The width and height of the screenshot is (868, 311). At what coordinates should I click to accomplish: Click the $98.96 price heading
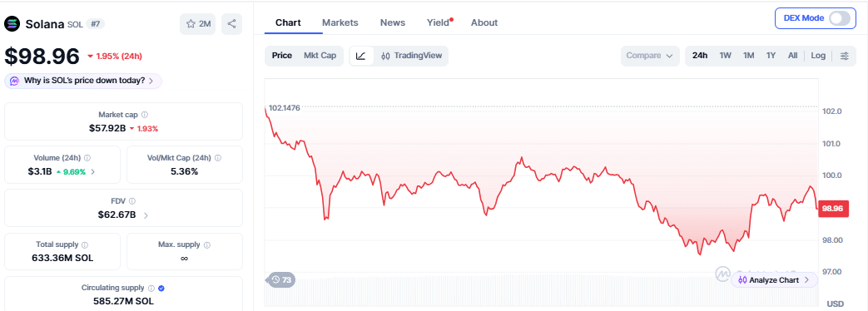pyautogui.click(x=42, y=56)
